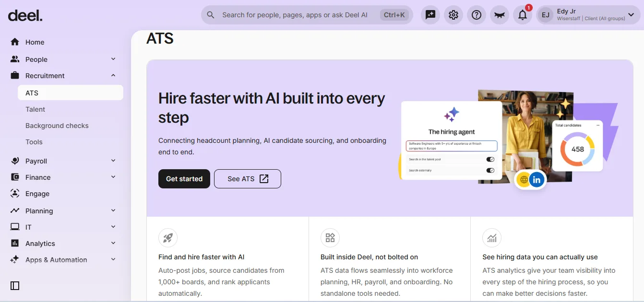
Task: Collapse the sidebar panel icon
Action: coord(15,286)
